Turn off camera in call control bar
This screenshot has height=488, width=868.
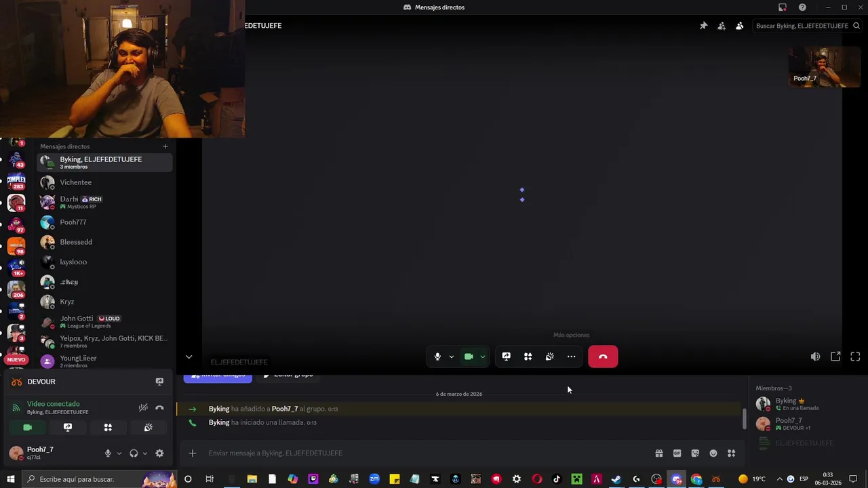(469, 357)
